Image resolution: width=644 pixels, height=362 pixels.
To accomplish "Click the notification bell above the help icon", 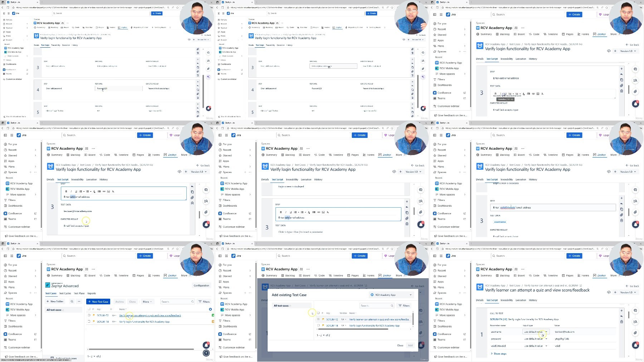I will tap(206, 345).
